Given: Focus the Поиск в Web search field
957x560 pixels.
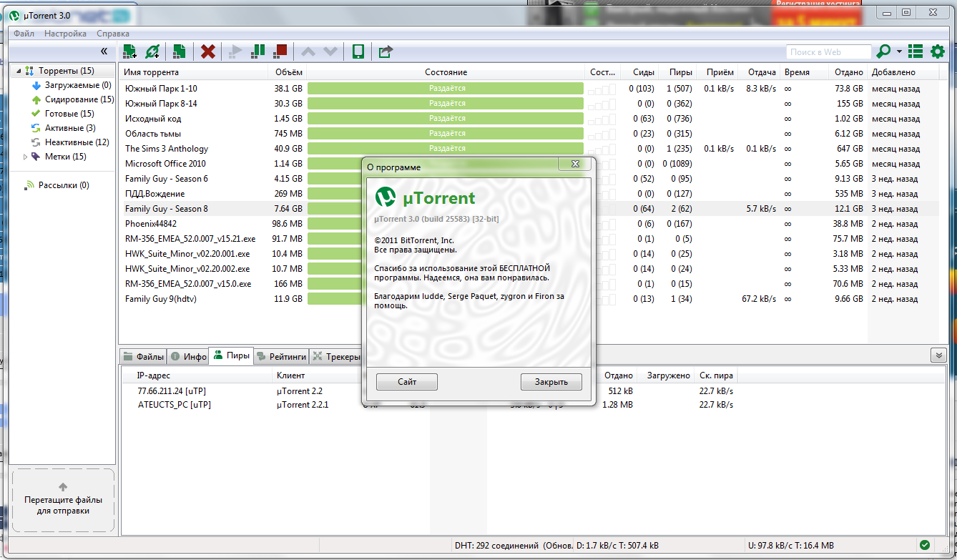Looking at the screenshot, I should [x=829, y=51].
